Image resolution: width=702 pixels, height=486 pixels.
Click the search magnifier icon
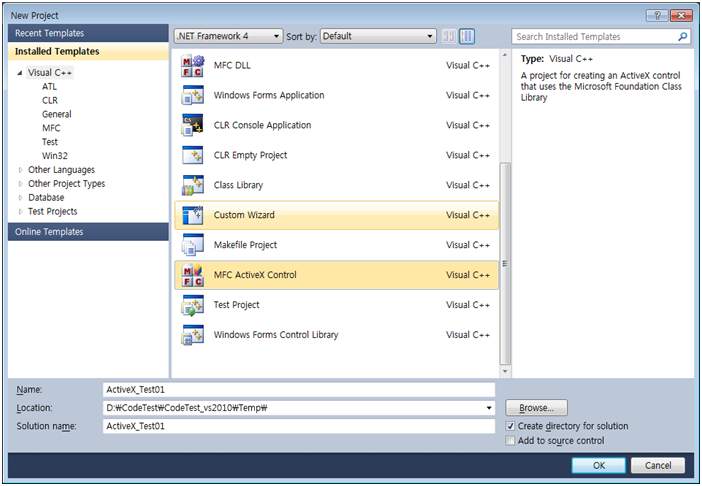coord(682,37)
